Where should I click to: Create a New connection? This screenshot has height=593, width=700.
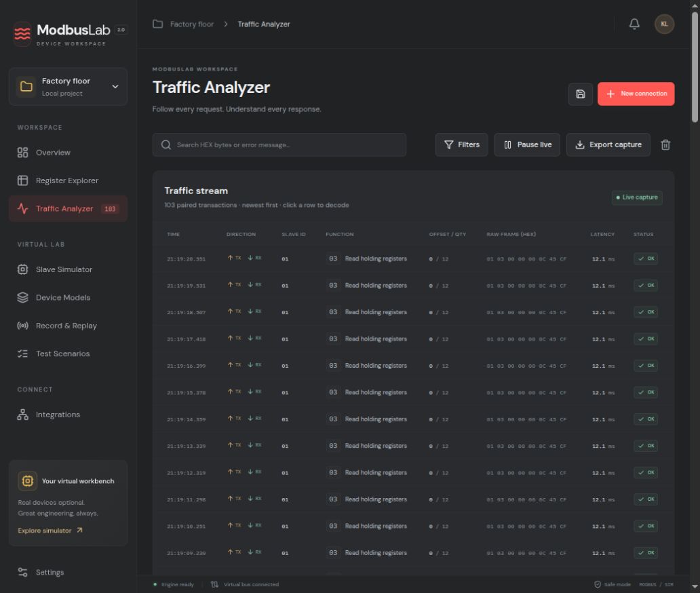pos(636,94)
